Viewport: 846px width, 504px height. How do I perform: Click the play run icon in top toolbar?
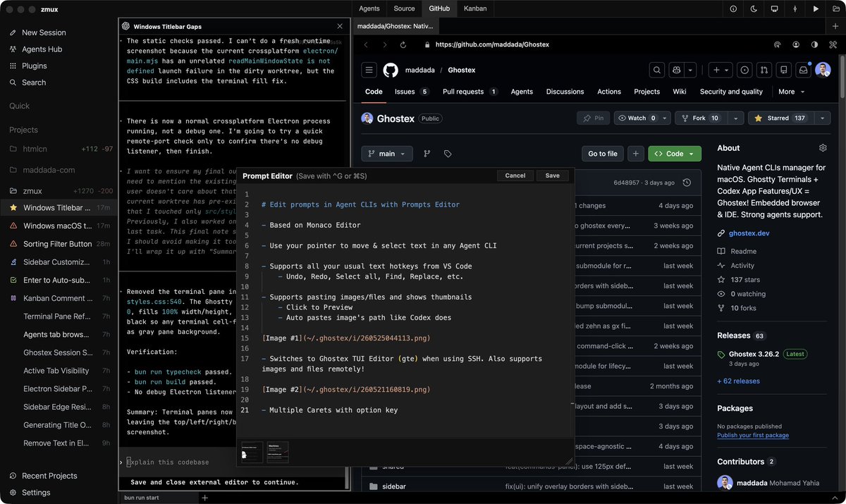pyautogui.click(x=816, y=9)
